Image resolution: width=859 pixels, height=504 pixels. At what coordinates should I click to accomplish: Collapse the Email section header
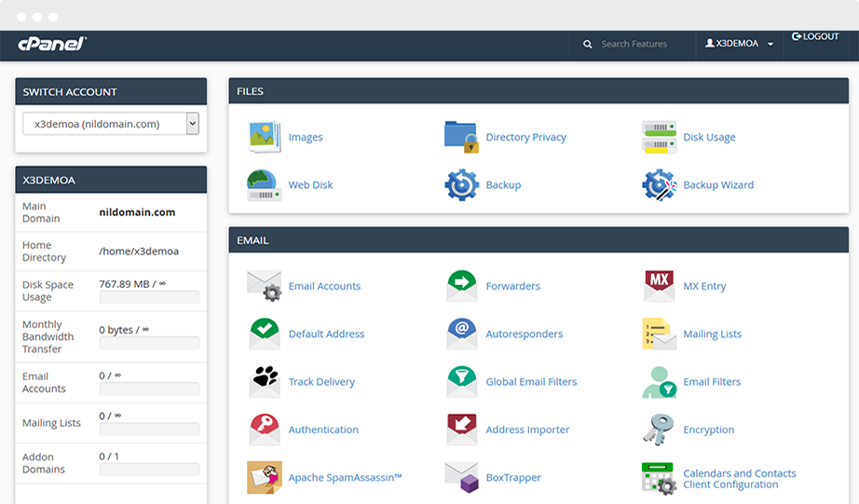[539, 240]
